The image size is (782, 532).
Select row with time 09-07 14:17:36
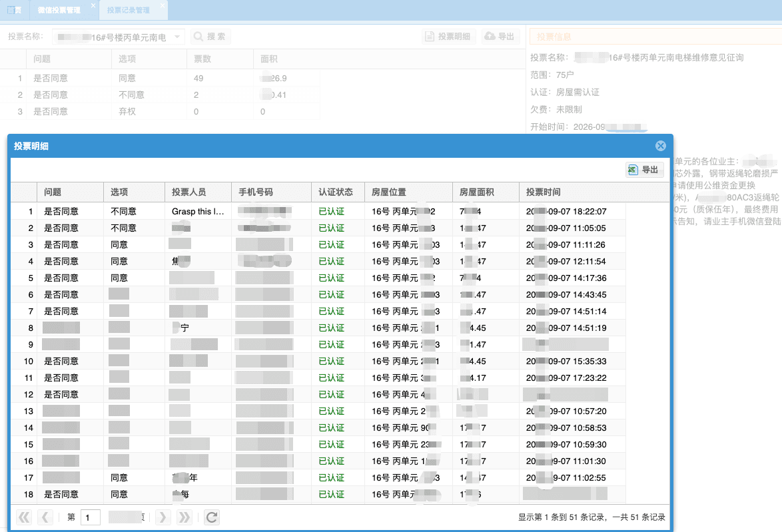318,278
